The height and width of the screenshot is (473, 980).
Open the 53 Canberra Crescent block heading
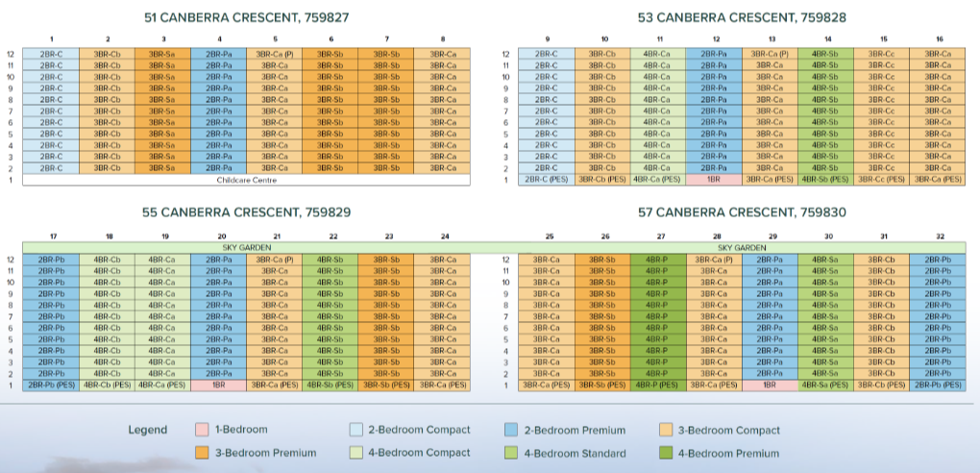(738, 17)
